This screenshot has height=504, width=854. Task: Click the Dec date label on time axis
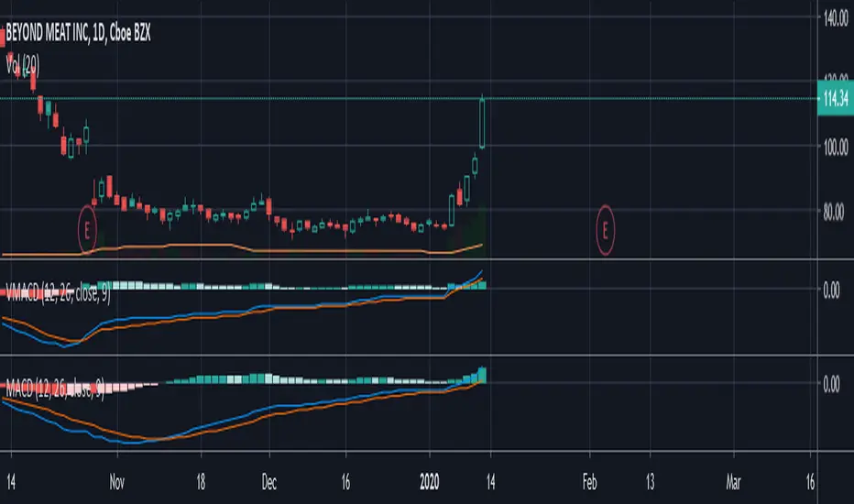269,482
